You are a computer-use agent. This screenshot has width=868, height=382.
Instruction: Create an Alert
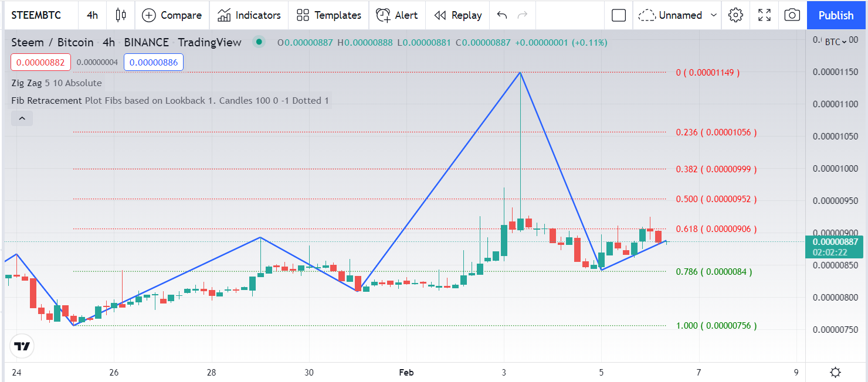point(396,15)
